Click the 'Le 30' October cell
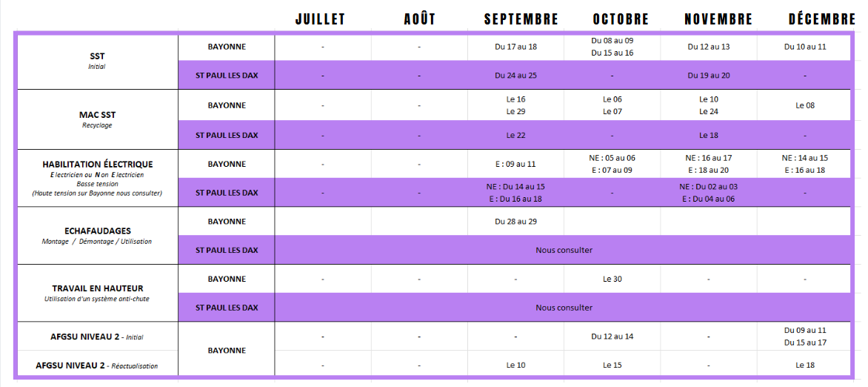 (x=612, y=279)
